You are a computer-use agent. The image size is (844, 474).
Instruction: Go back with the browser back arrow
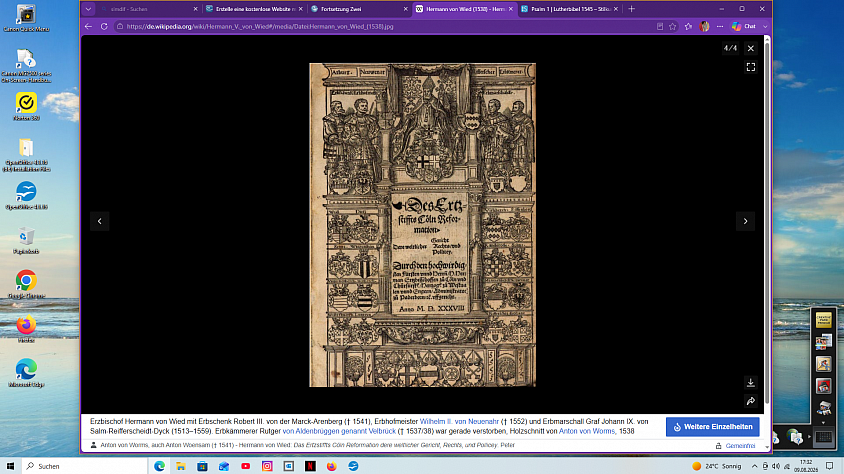tap(88, 26)
